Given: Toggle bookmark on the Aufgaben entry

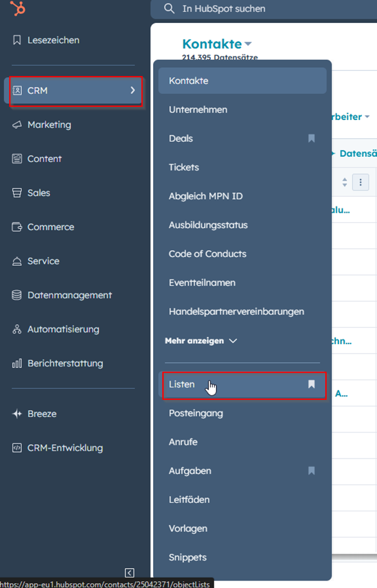Looking at the screenshot, I should [312, 470].
